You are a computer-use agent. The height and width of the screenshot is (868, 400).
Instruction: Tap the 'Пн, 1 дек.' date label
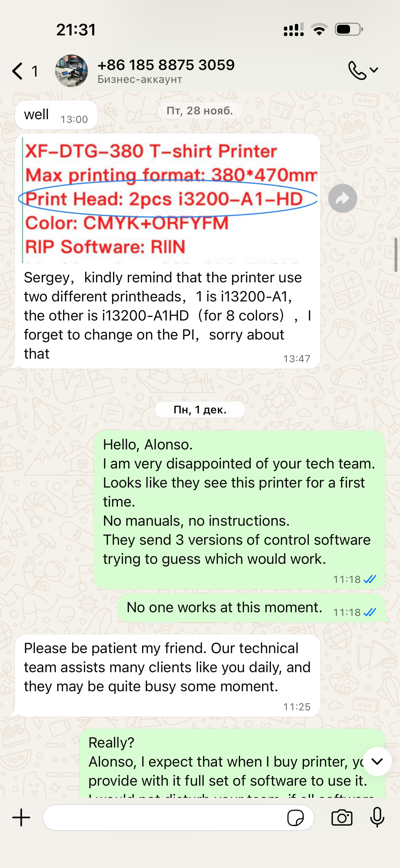(200, 410)
